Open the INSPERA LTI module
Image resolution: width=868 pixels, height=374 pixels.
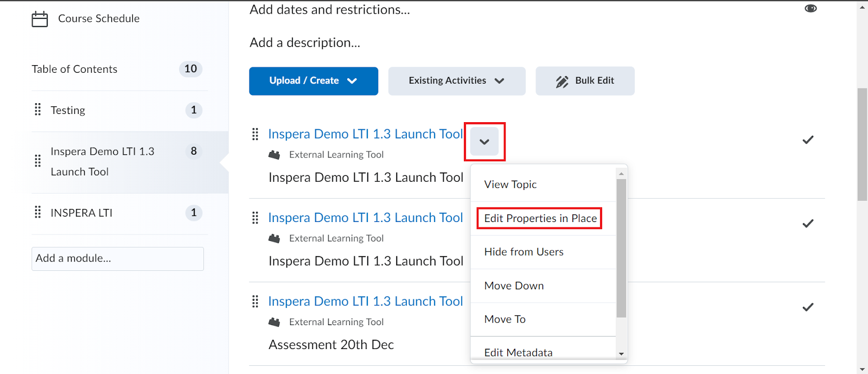click(x=81, y=213)
